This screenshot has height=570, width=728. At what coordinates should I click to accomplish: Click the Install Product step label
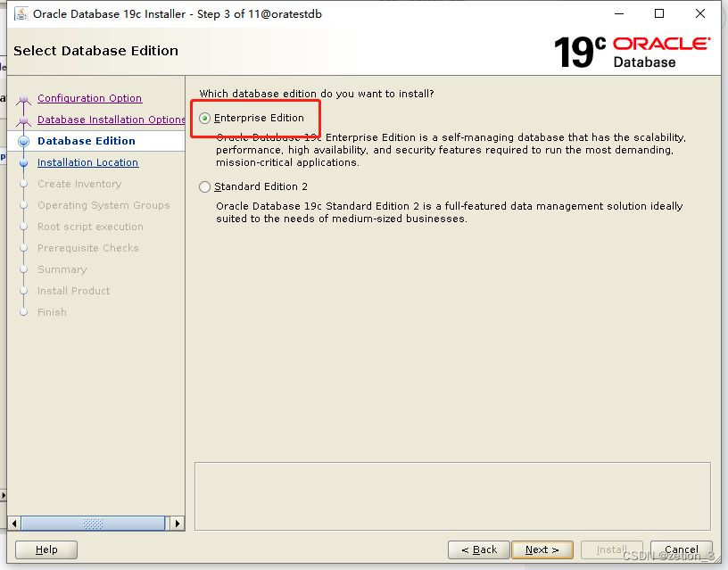pyautogui.click(x=74, y=291)
